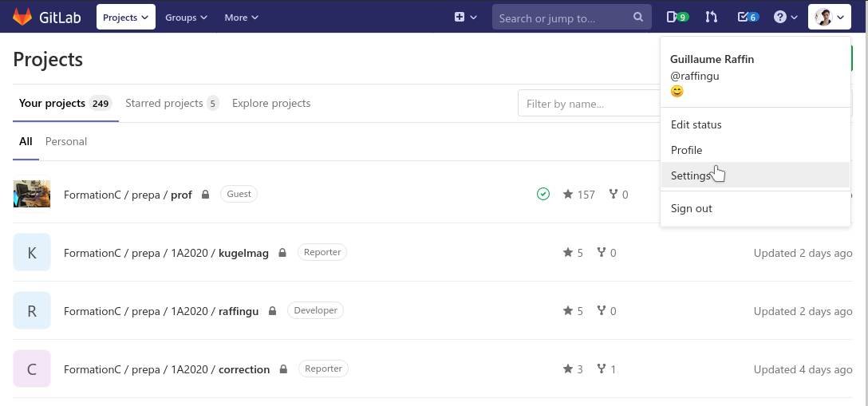Open the correction project link

(167, 369)
